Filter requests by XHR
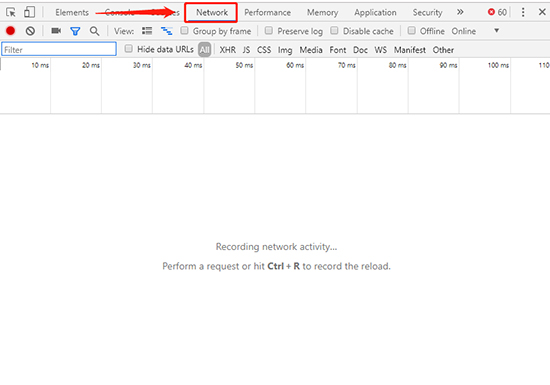 (x=228, y=50)
